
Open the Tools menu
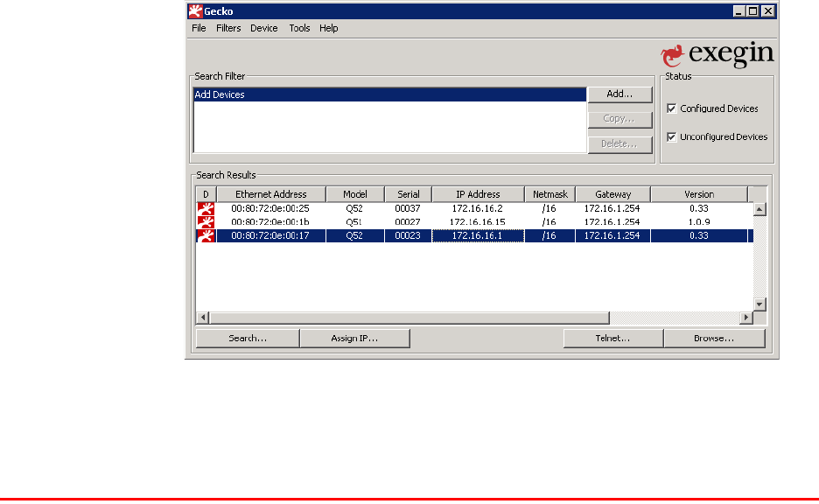pyautogui.click(x=299, y=28)
